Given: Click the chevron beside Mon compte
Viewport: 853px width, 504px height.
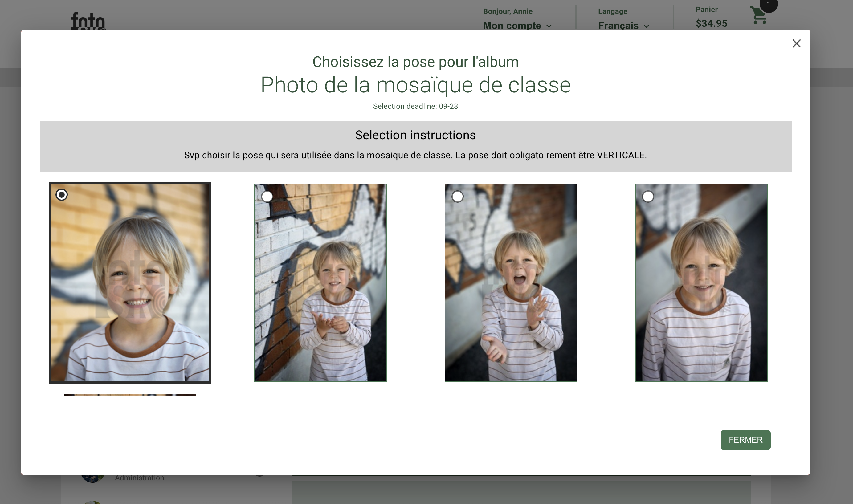Looking at the screenshot, I should click(x=549, y=26).
